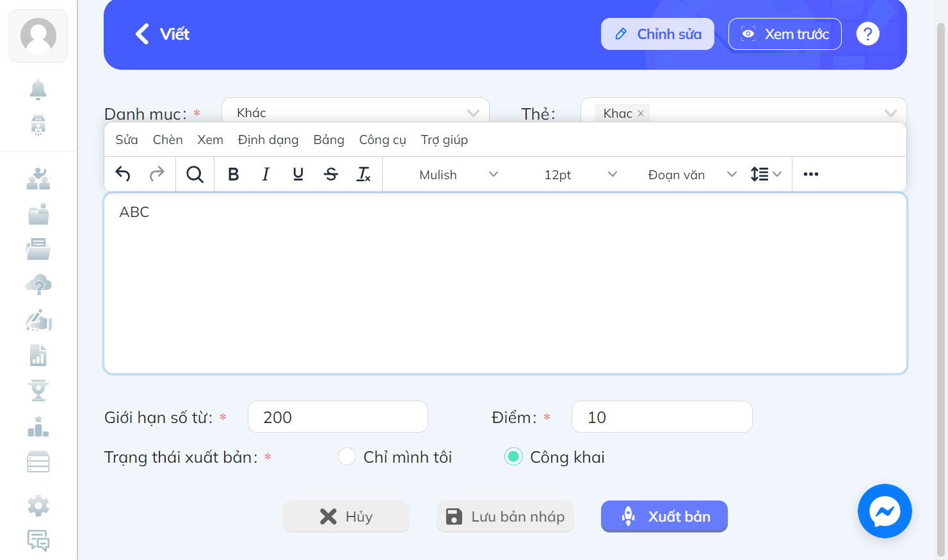The height and width of the screenshot is (560, 948).
Task: Show more toolbar options ellipsis
Action: (811, 174)
